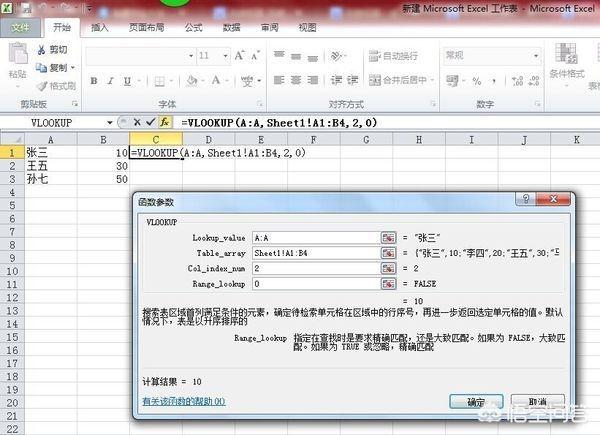
Task: Toggle Wrap Text (自动换行)
Action: click(393, 56)
